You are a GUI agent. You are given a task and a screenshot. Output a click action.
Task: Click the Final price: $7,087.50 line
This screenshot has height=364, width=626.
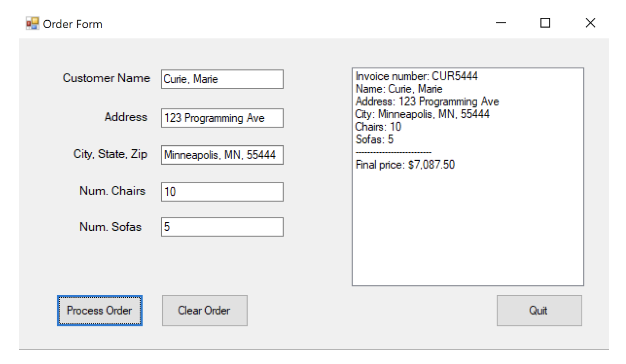point(405,165)
